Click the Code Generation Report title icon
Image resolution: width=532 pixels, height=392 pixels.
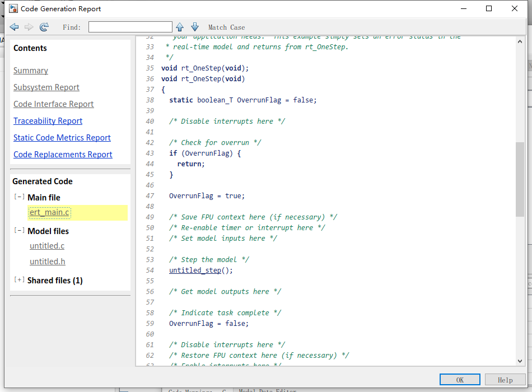(x=13, y=8)
